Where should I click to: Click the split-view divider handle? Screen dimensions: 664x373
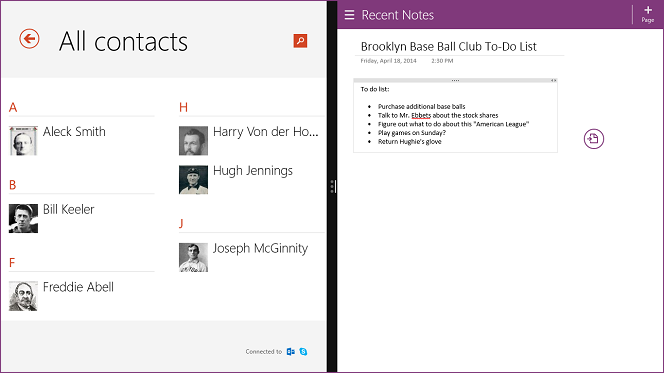point(333,186)
